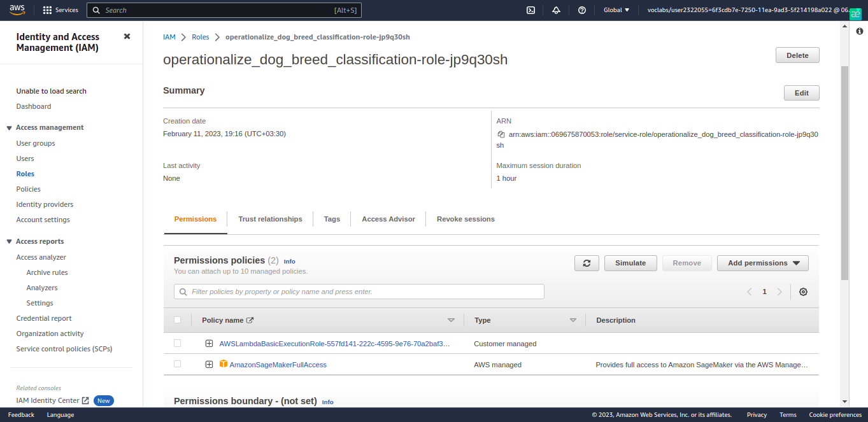Switch to the Trust relationships tab

[270, 219]
